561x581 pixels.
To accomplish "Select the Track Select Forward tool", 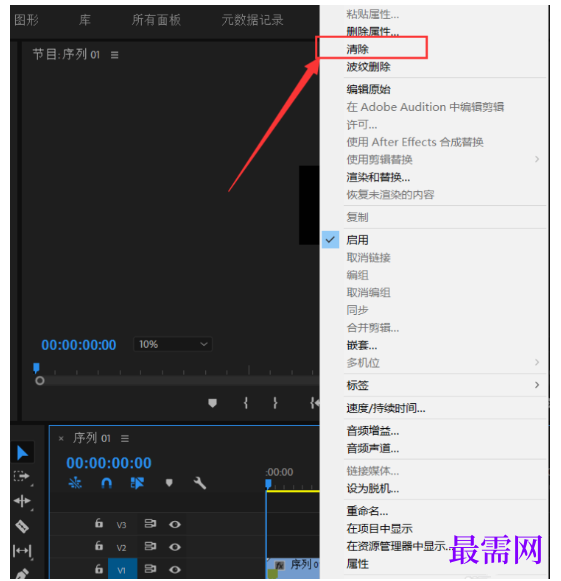I will pos(21,476).
